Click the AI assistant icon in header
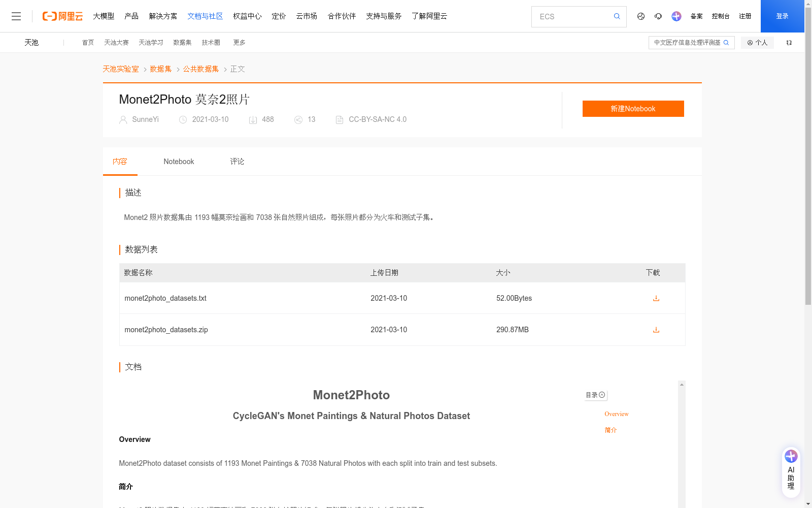 click(676, 16)
